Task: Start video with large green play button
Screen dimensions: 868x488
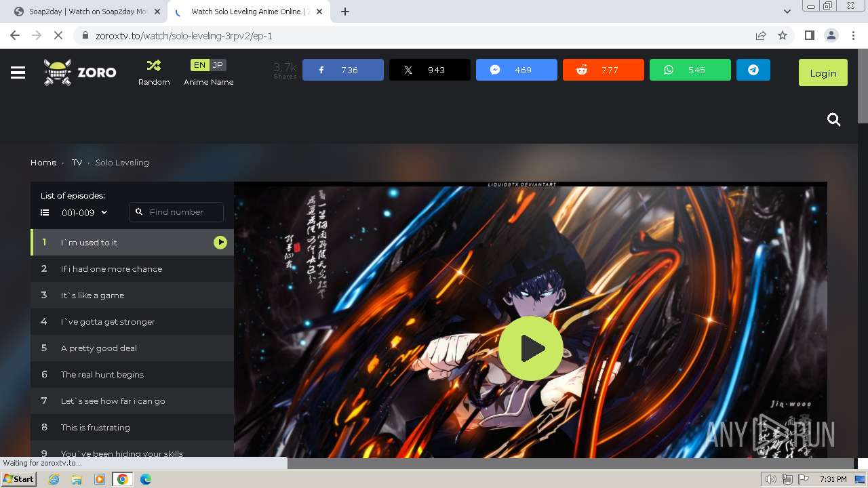Action: coord(531,348)
